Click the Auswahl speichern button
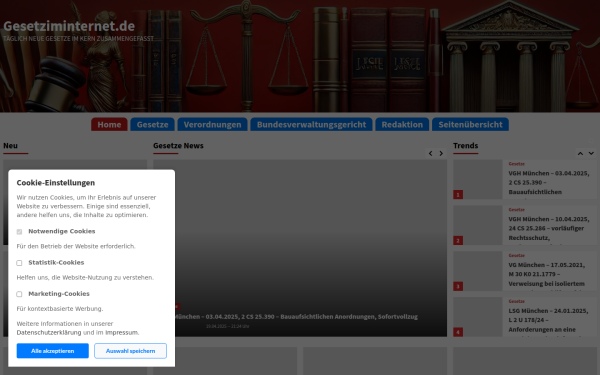Viewport: 600px width, 375px height. coord(130,351)
